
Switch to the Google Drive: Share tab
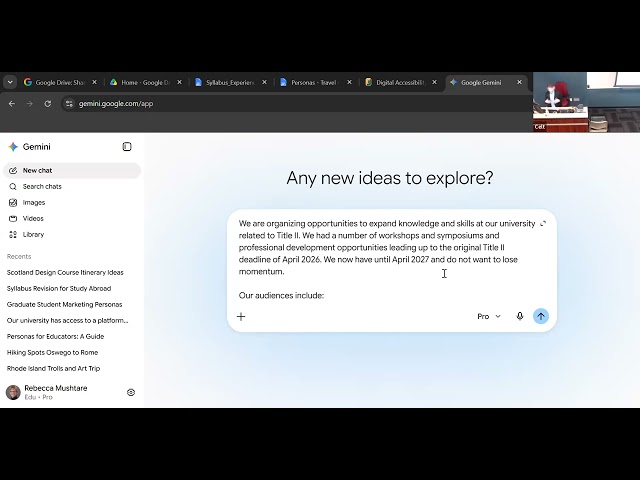[x=60, y=82]
